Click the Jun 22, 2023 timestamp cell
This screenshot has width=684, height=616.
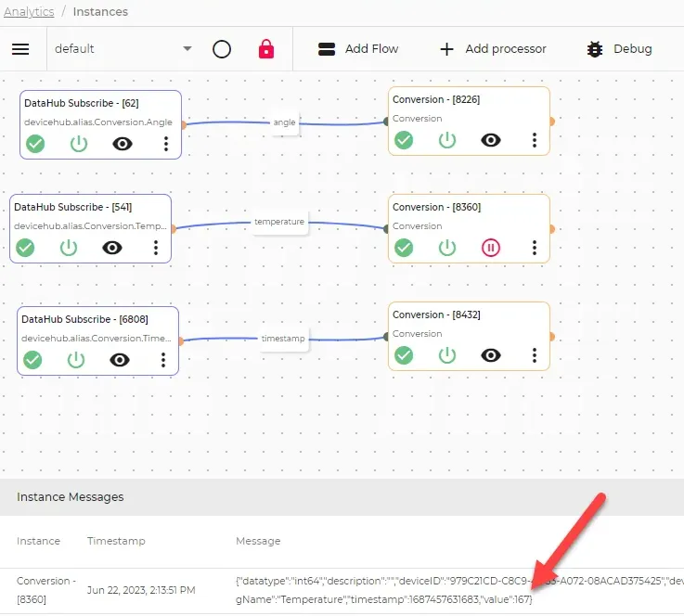141,590
